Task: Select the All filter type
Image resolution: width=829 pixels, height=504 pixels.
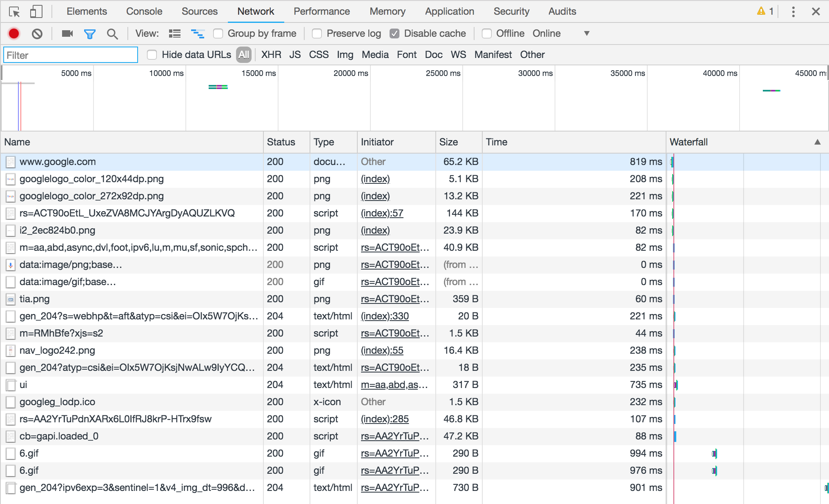Action: tap(244, 55)
